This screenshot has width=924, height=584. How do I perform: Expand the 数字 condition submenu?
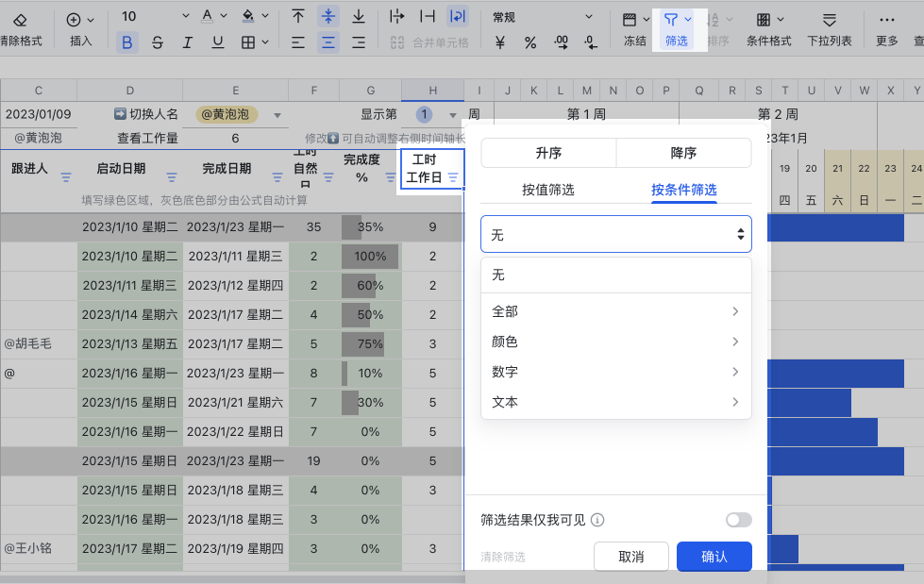(616, 372)
